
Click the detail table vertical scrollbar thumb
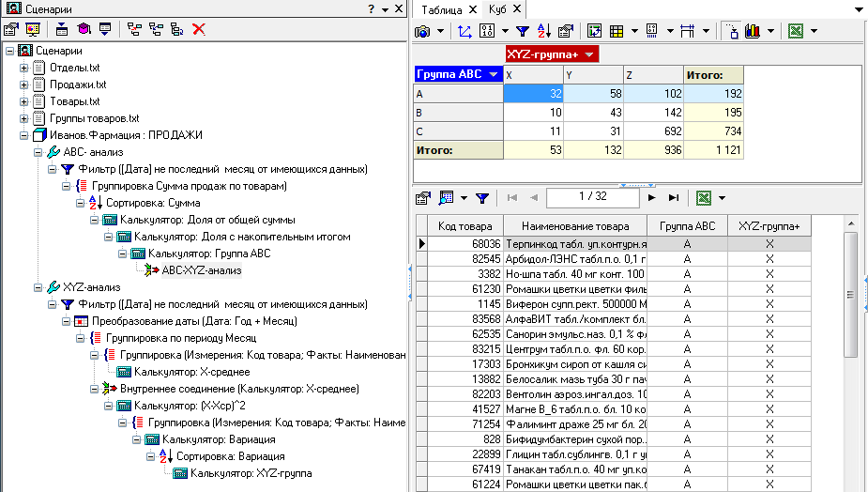point(850,296)
